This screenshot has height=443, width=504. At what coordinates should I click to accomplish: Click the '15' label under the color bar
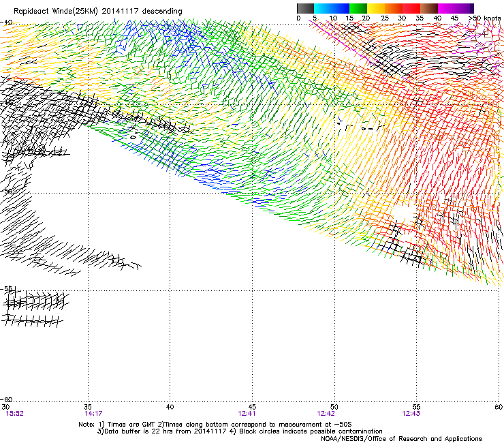[x=349, y=18]
